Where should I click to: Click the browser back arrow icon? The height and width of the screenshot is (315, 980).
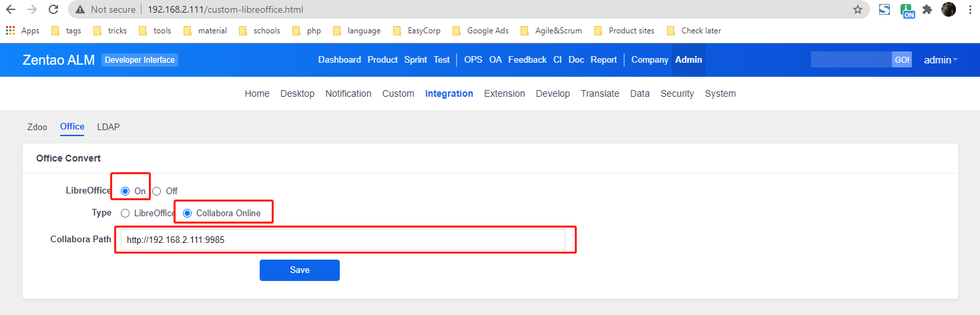(x=11, y=10)
